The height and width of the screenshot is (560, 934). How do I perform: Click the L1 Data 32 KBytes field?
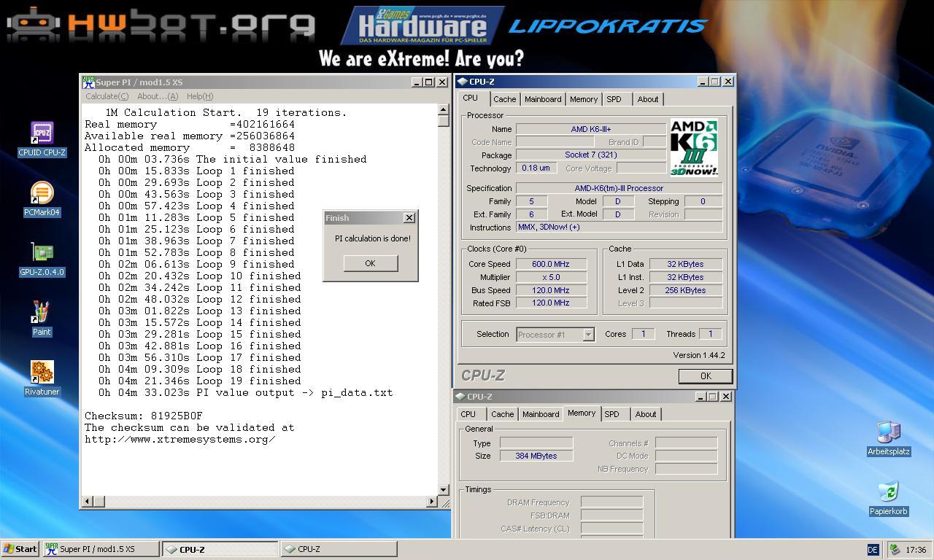[686, 264]
